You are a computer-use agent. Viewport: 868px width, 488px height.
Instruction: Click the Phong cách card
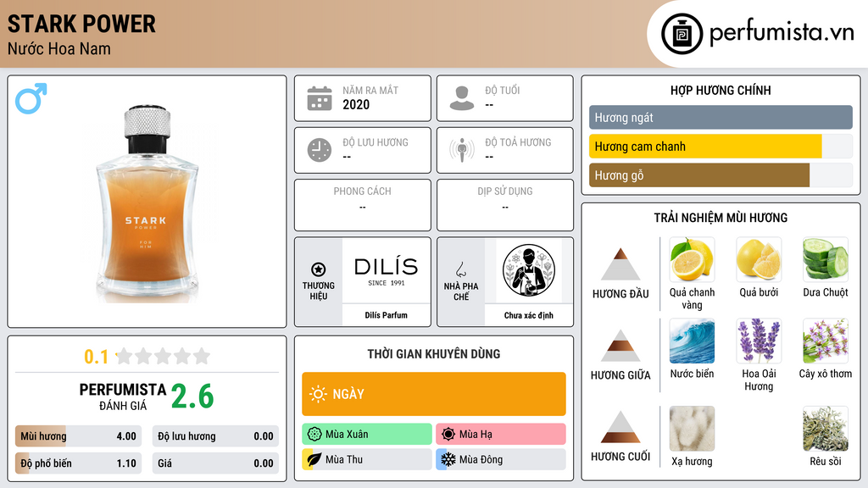tap(363, 205)
